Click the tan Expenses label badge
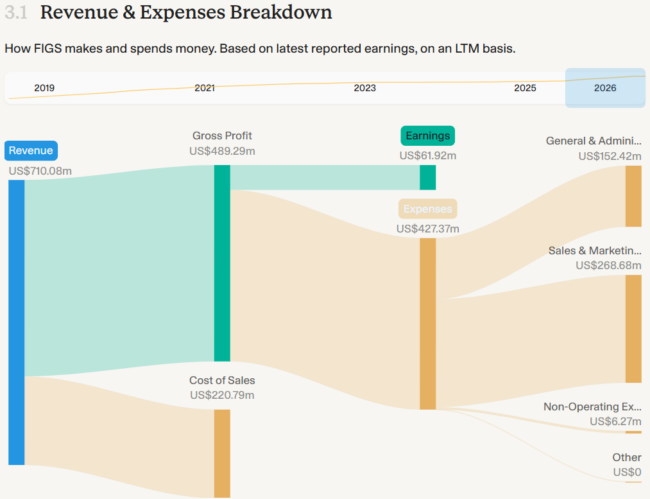 tap(427, 209)
